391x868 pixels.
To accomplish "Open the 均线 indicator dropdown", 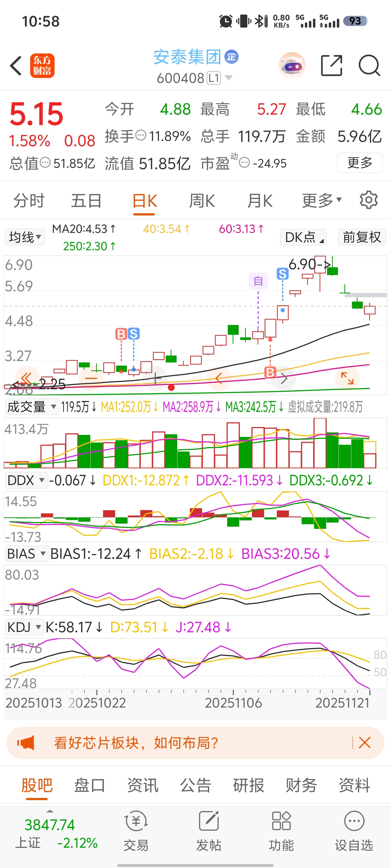I will click(25, 237).
